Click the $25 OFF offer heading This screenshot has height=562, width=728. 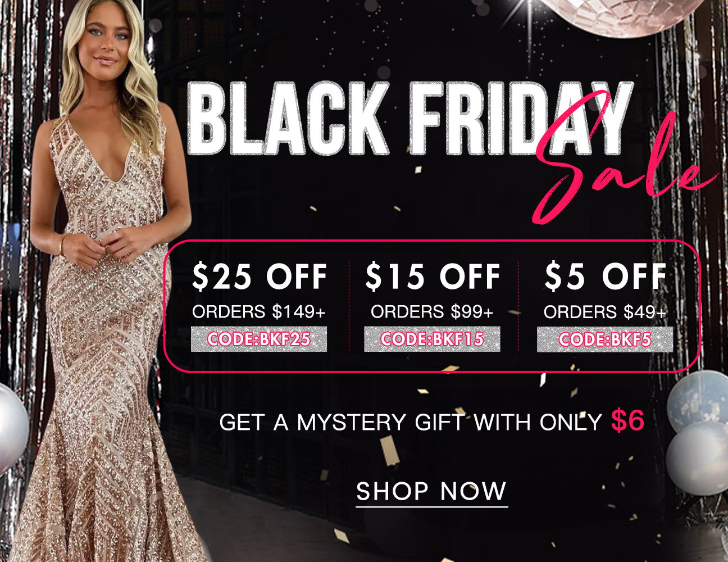260,277
